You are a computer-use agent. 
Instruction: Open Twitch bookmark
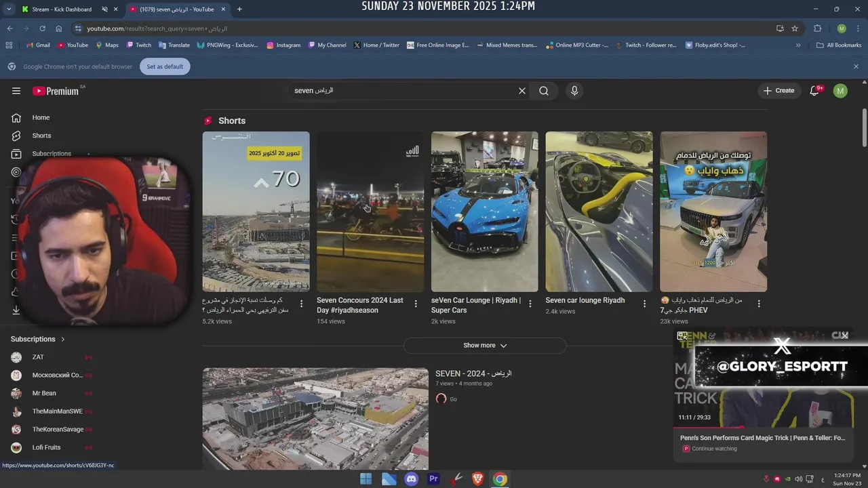(x=138, y=45)
